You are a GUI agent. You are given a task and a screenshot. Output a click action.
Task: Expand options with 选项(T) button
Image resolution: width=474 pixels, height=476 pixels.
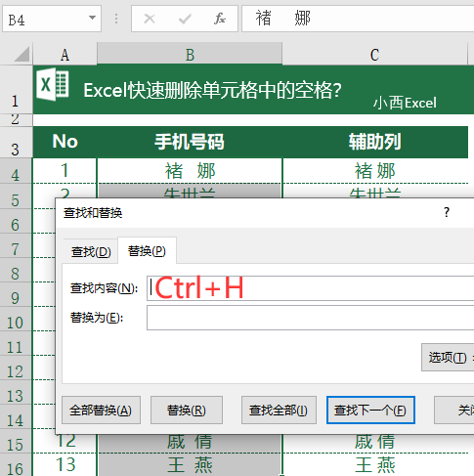coord(448,357)
